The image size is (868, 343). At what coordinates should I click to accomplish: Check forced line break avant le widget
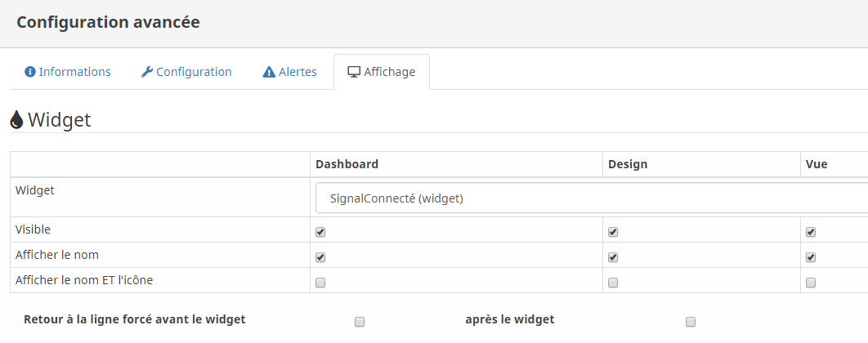click(360, 322)
